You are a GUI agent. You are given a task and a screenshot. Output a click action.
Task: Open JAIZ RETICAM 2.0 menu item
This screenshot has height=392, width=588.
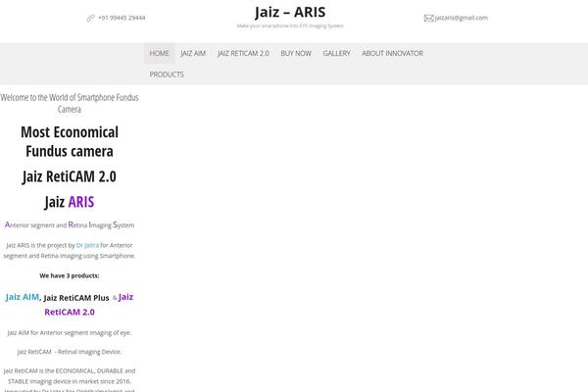pyautogui.click(x=243, y=53)
